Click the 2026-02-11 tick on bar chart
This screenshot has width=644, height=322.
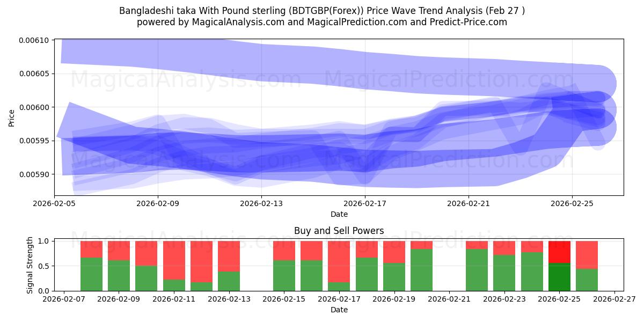(174, 299)
